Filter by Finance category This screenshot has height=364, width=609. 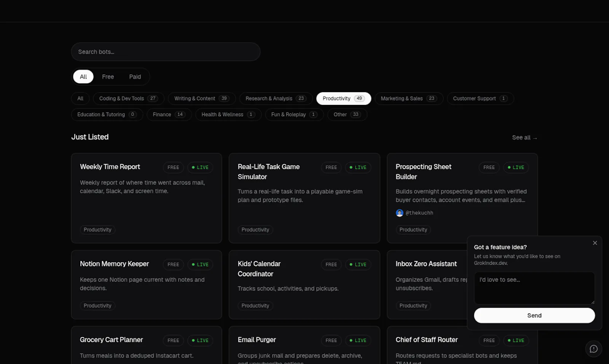pyautogui.click(x=169, y=114)
